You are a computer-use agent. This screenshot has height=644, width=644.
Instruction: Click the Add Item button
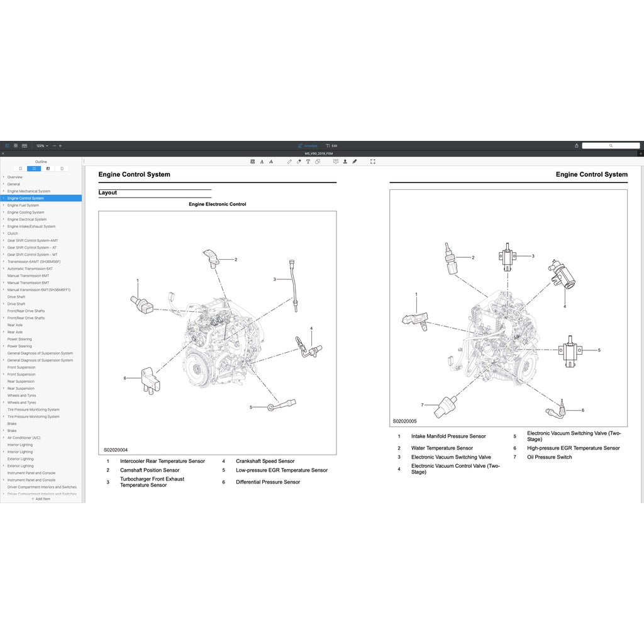[42, 497]
